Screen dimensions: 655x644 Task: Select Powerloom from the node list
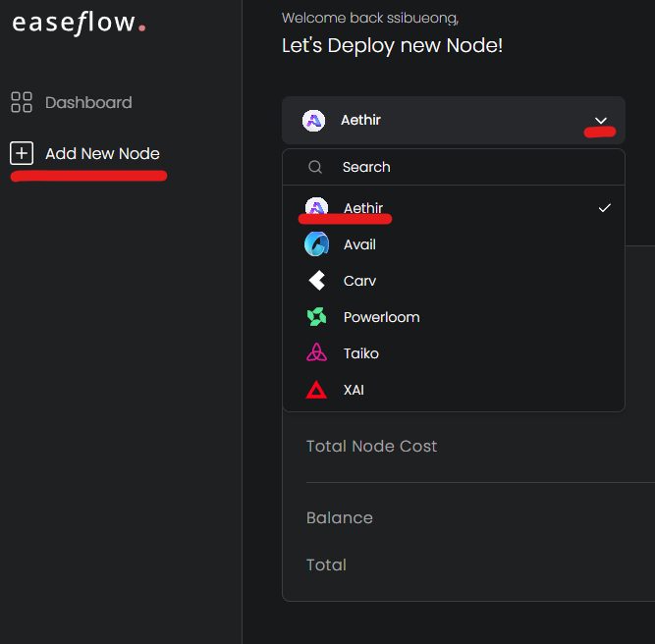pyautogui.click(x=454, y=317)
